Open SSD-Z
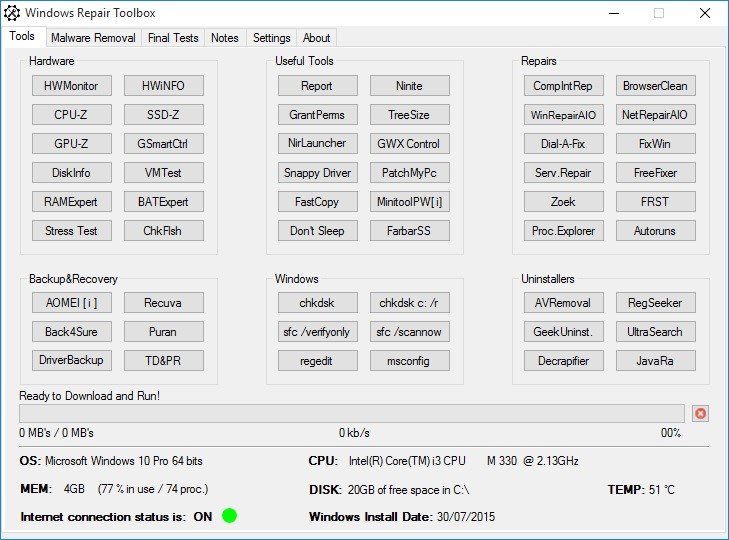This screenshot has height=540, width=729. [x=164, y=114]
